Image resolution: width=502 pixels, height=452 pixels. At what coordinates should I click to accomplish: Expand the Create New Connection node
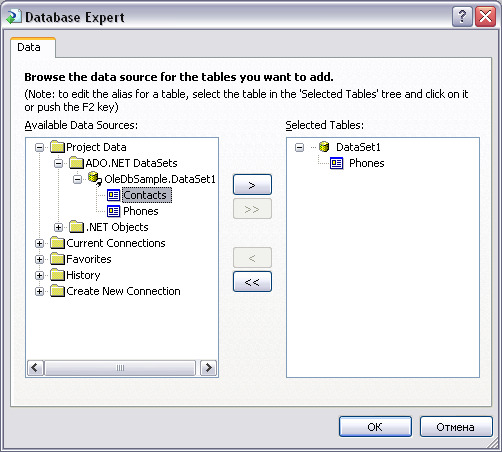pyautogui.click(x=39, y=291)
